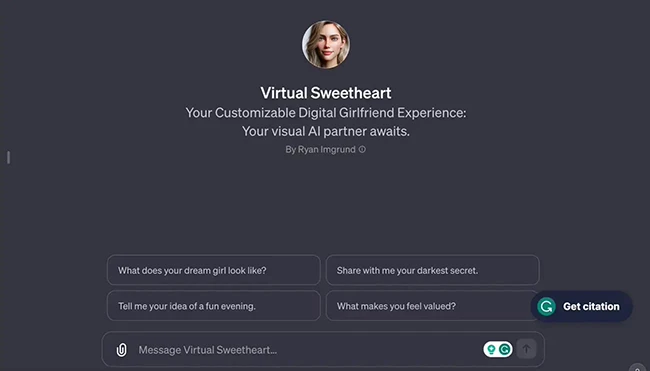Click the paperclip attach file icon

(x=121, y=350)
